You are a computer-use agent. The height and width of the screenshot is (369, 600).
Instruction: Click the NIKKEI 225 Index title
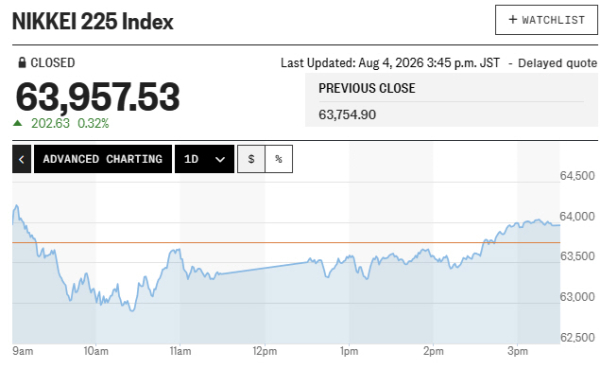[x=93, y=21]
